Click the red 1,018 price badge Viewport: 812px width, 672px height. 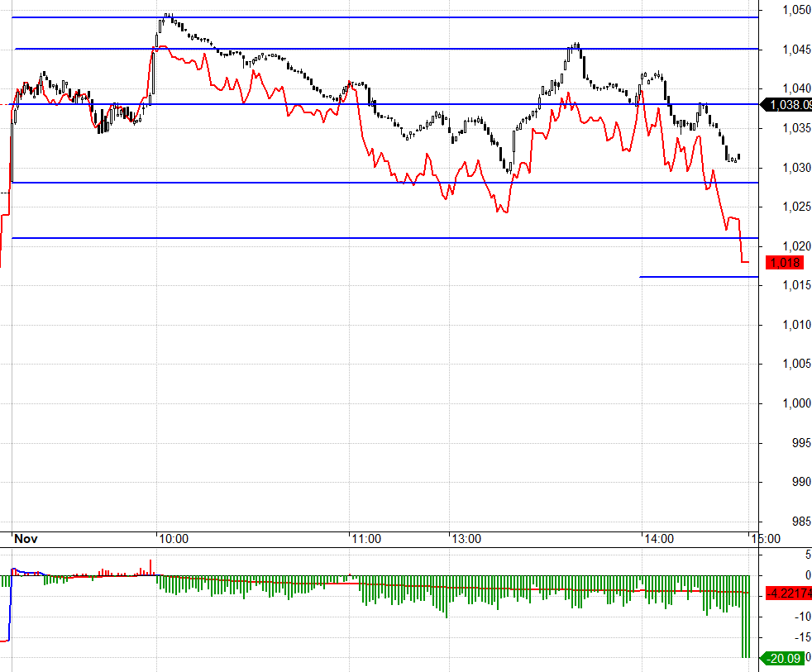pos(785,263)
